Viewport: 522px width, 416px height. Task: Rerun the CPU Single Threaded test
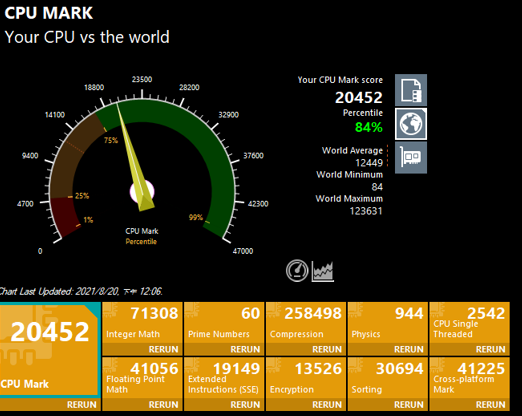click(x=490, y=349)
